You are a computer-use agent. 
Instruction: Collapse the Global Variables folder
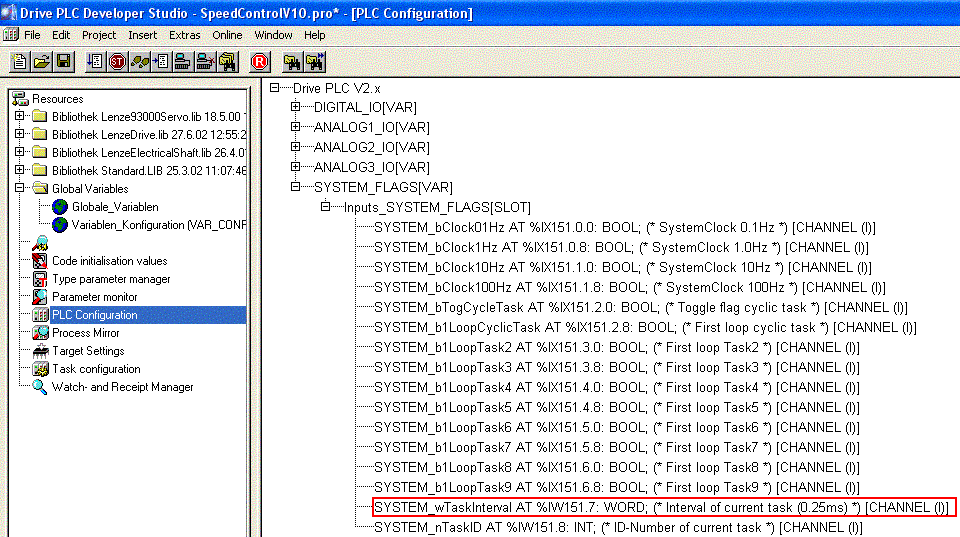pos(19,189)
